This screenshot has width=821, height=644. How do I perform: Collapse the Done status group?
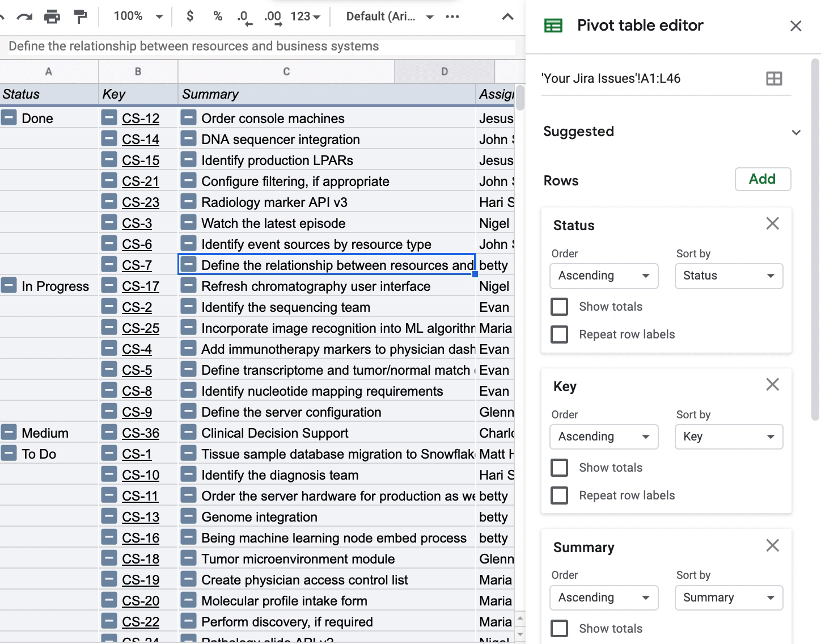[x=9, y=118]
